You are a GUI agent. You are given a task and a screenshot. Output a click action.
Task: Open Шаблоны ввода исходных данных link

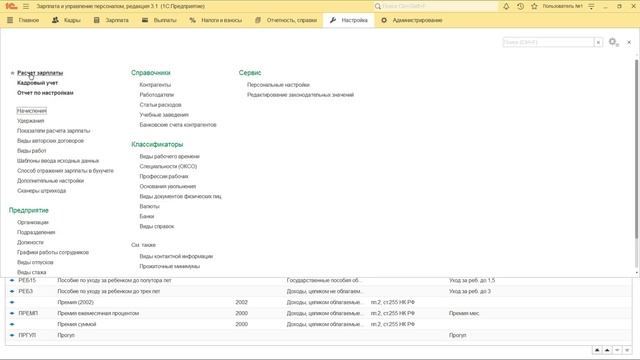[58, 161]
